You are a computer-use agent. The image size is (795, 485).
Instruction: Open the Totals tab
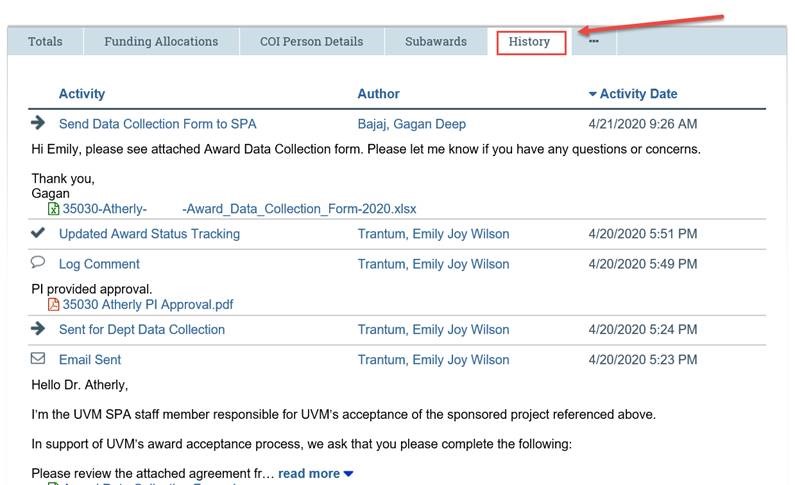pos(45,42)
